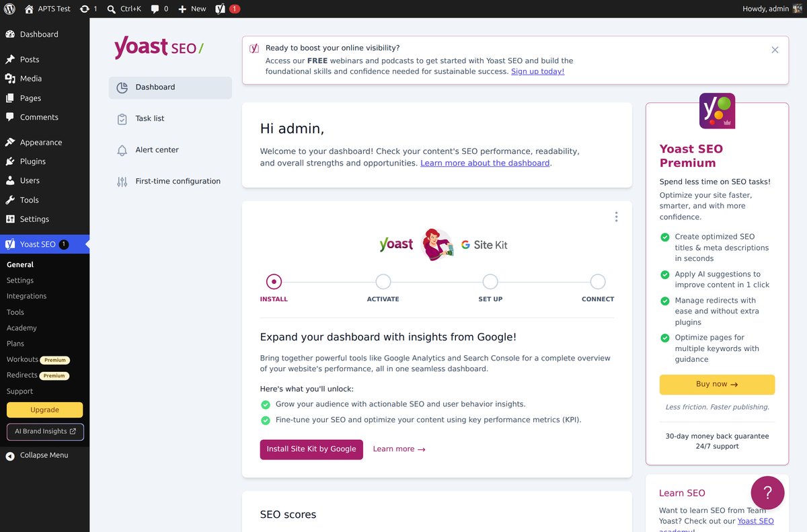Click the Buy now button
The image size is (807, 532).
(717, 384)
